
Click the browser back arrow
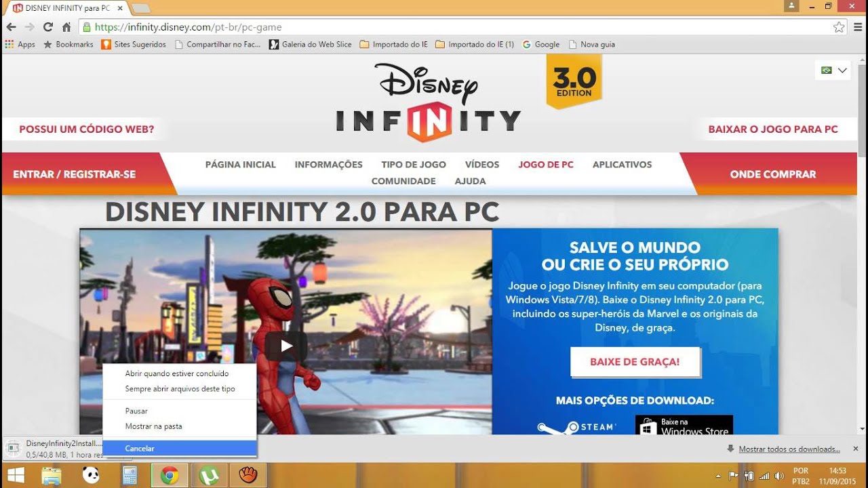(11, 27)
